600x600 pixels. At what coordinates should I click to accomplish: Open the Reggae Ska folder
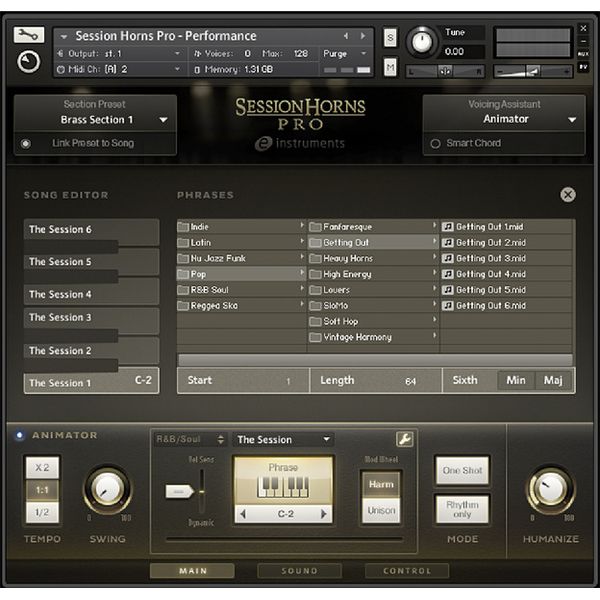click(241, 305)
